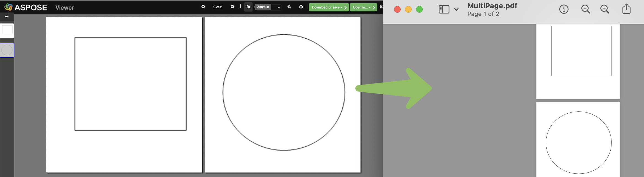Click the Aspose zoom out magnifier
Screen dimensions: 644x177
click(289, 7)
